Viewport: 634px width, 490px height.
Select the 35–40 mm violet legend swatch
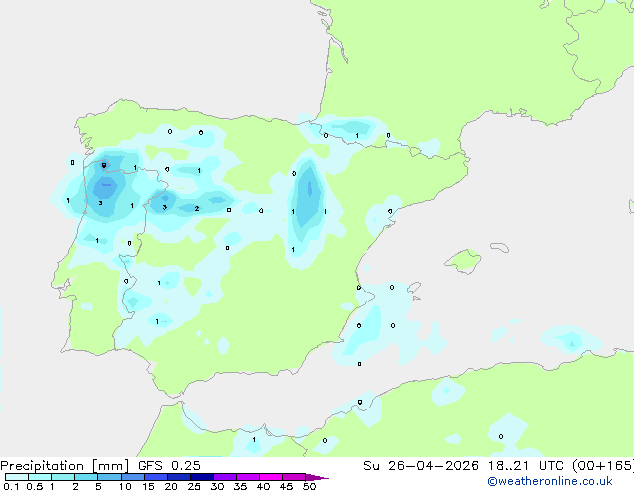tap(248, 477)
